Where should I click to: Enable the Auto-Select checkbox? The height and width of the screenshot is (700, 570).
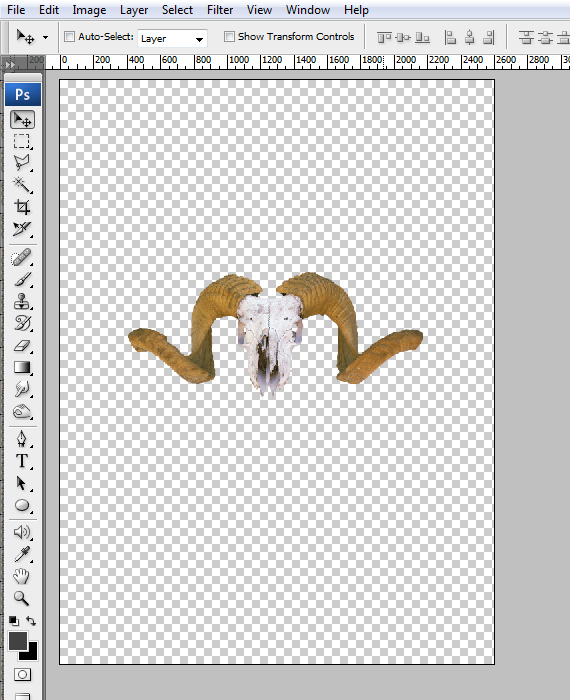[69, 37]
